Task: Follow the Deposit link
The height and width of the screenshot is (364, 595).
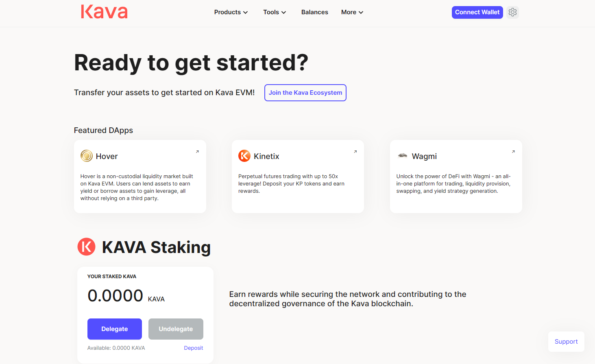Action: coord(194,348)
